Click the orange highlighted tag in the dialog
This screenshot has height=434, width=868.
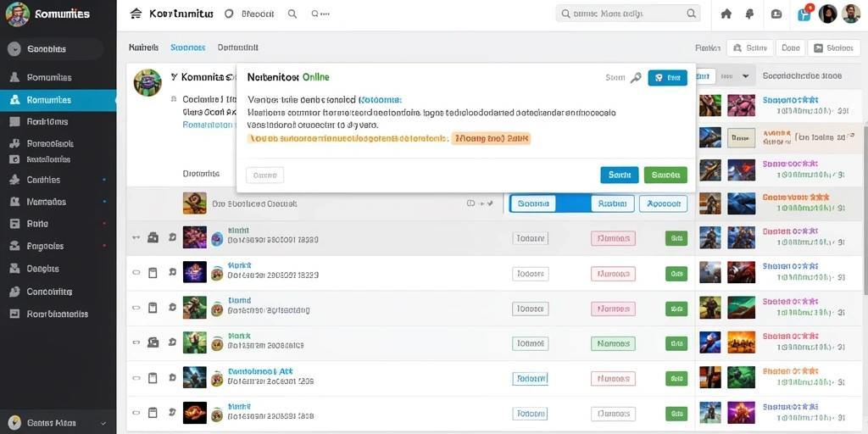pos(491,138)
